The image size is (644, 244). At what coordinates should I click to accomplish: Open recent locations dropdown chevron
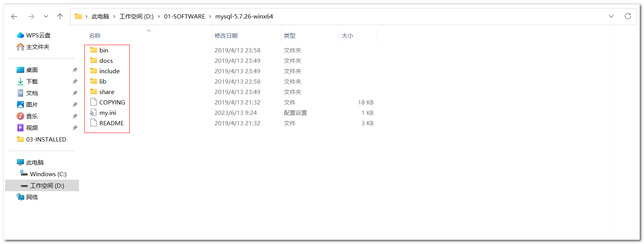(46, 16)
